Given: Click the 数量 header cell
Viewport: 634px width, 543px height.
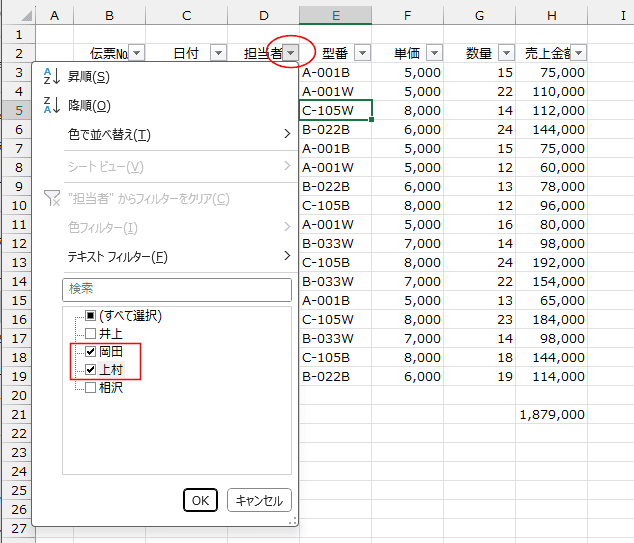Looking at the screenshot, I should tap(479, 53).
